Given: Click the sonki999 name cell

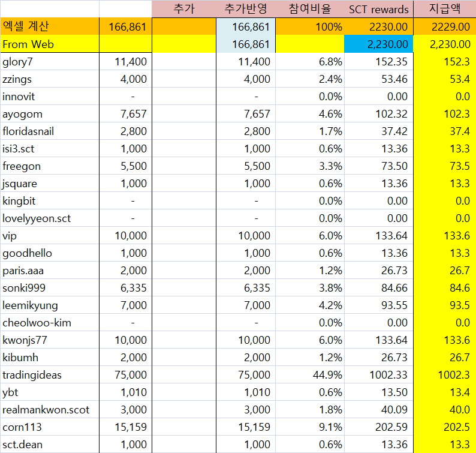Looking at the screenshot, I should (x=50, y=288).
